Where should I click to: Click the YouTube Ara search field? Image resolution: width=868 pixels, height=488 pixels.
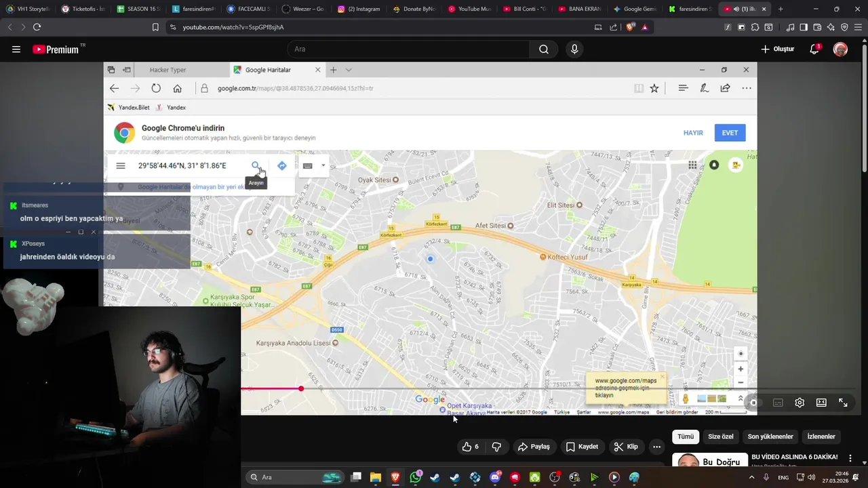408,49
